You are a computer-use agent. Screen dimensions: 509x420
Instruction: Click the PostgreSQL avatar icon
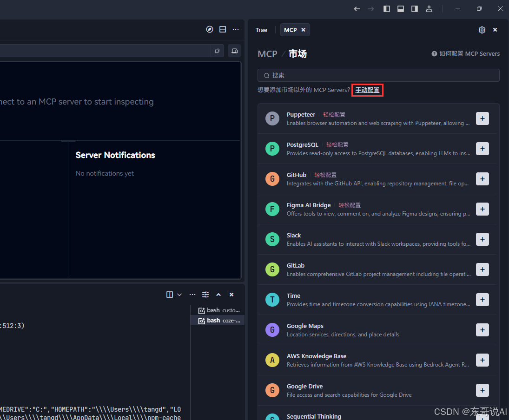click(x=272, y=149)
